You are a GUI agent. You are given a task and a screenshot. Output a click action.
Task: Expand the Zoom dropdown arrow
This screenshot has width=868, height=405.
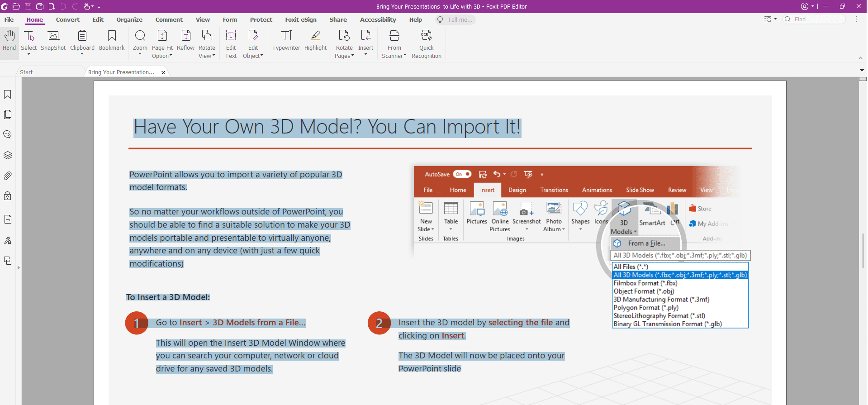click(x=140, y=55)
